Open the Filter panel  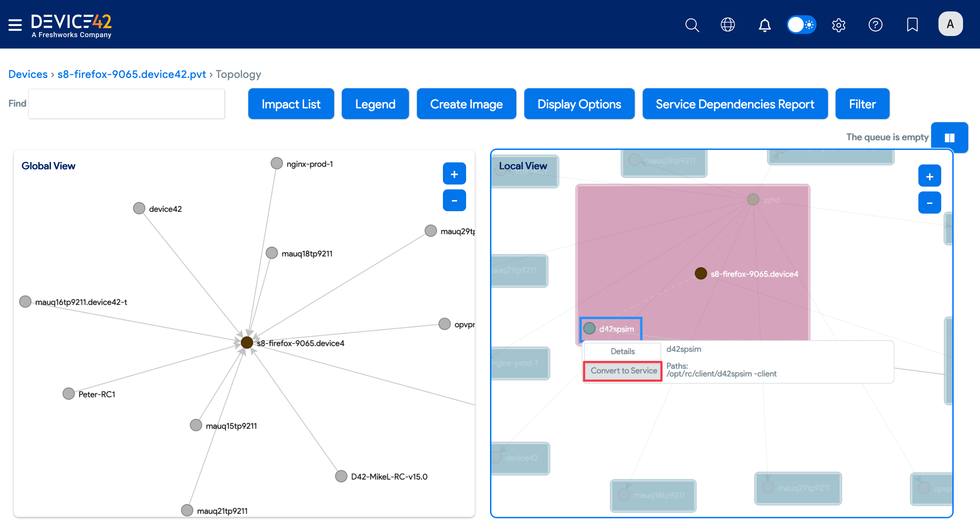(x=862, y=104)
